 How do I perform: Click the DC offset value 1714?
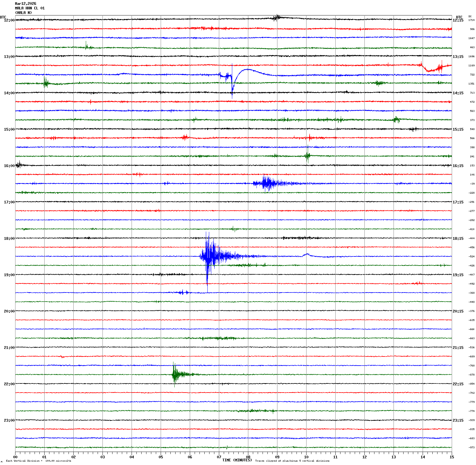point(472,20)
